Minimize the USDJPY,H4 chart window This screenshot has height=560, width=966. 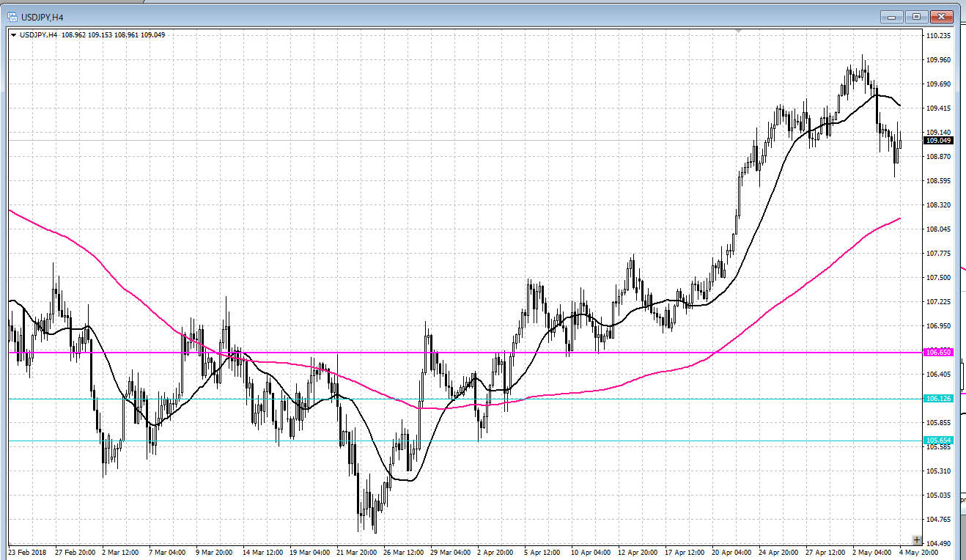coord(892,16)
